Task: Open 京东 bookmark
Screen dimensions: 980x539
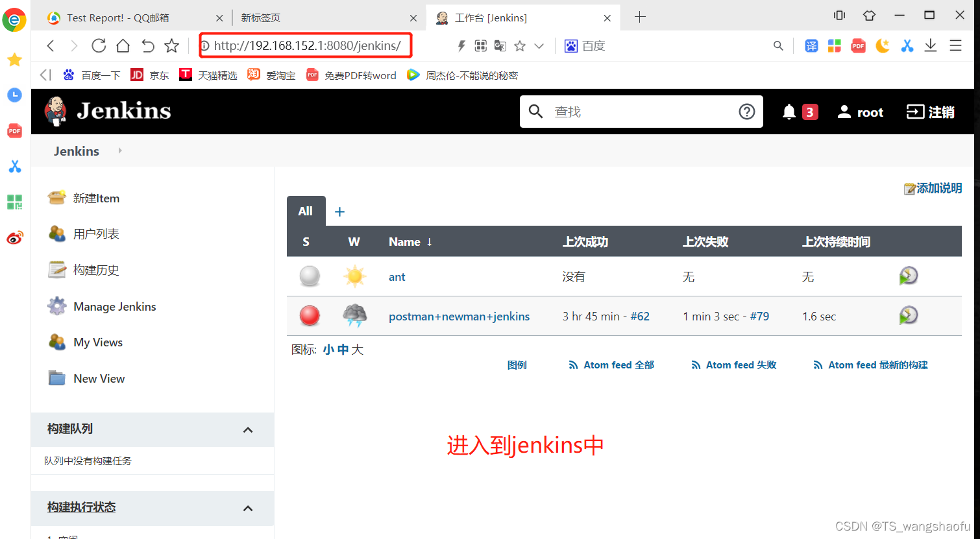Action: [x=150, y=75]
